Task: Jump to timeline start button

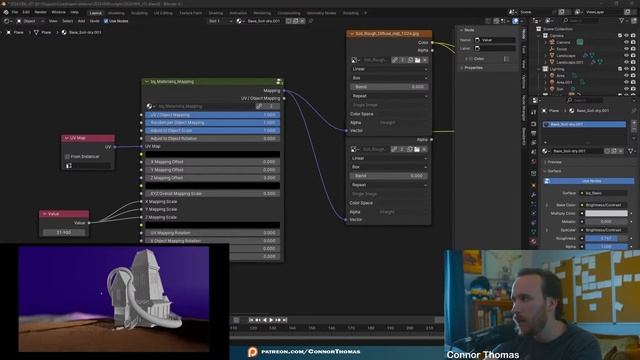Action: tap(251, 320)
